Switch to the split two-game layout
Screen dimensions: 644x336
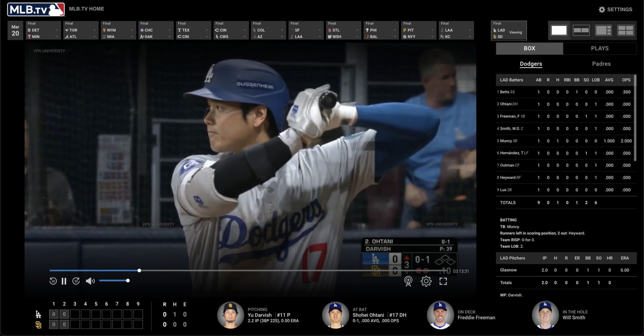581,30
